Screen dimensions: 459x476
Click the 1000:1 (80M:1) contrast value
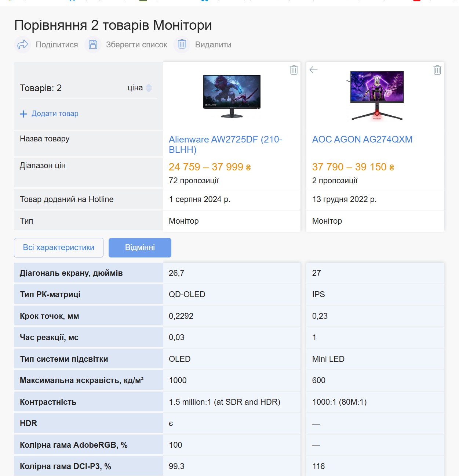339,402
